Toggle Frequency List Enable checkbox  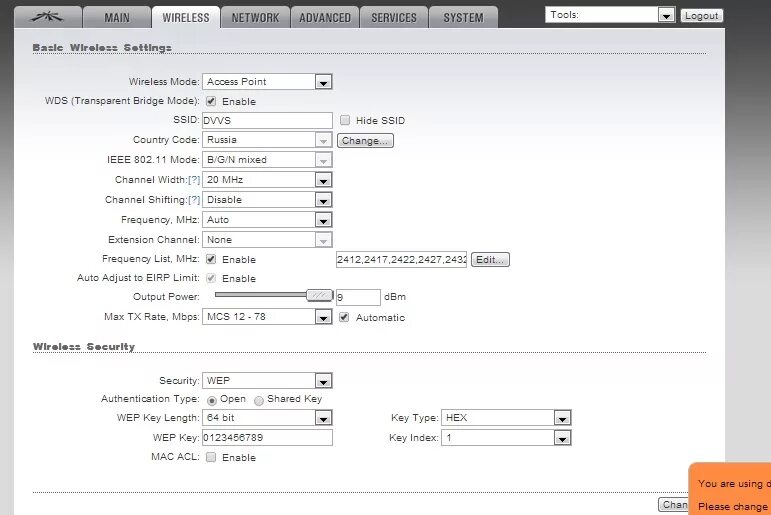211,259
